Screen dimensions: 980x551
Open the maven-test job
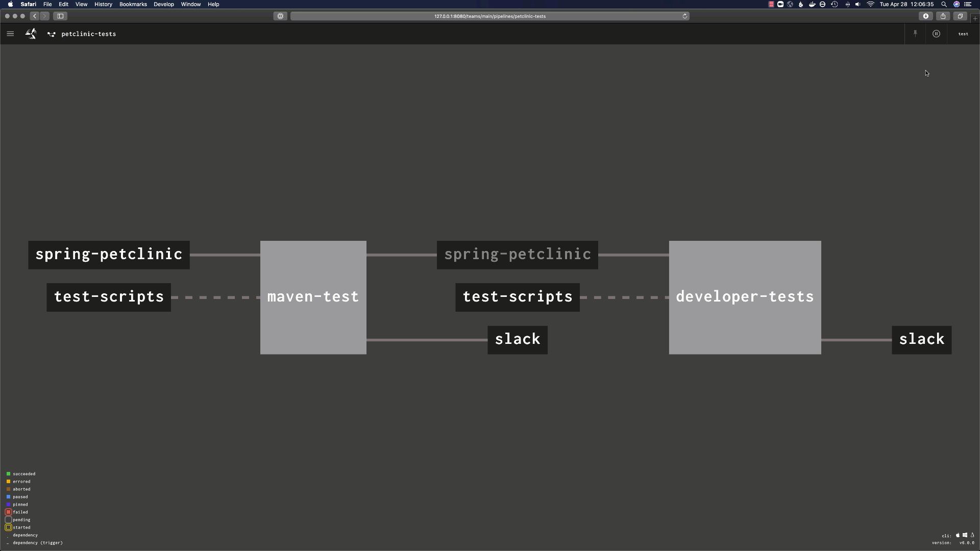point(313,297)
